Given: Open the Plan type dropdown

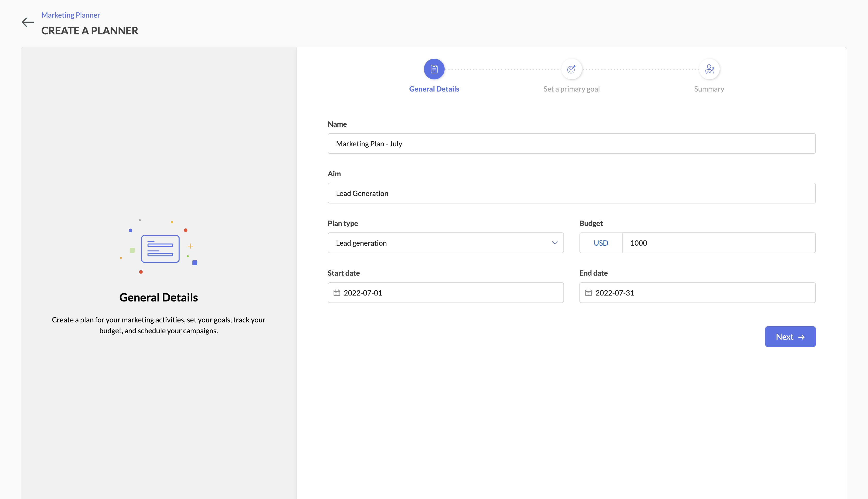Looking at the screenshot, I should coord(445,243).
